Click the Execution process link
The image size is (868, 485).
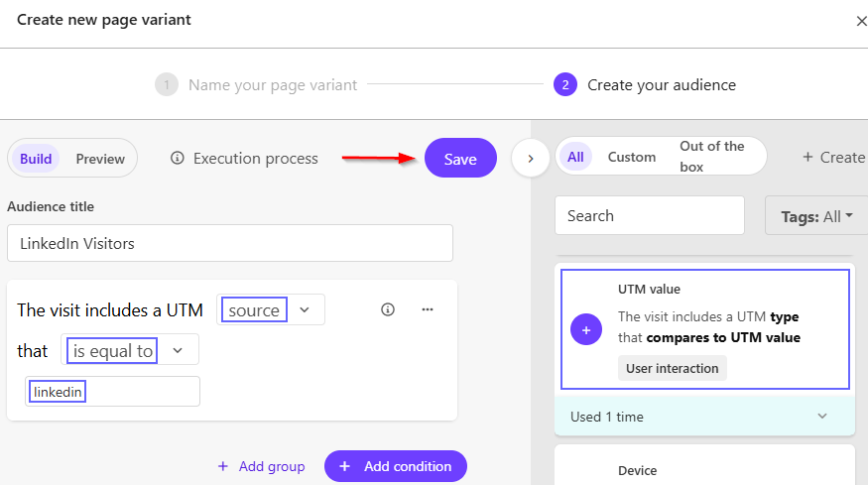(x=255, y=159)
